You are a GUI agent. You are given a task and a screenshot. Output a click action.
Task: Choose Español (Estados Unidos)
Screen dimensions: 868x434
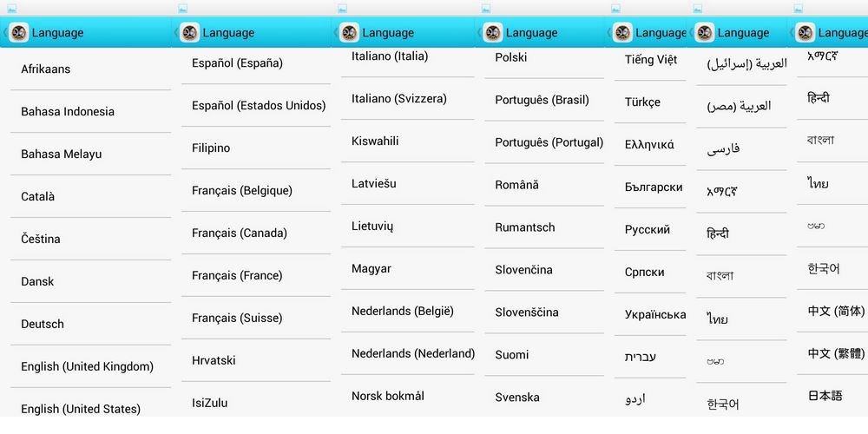[x=256, y=105]
